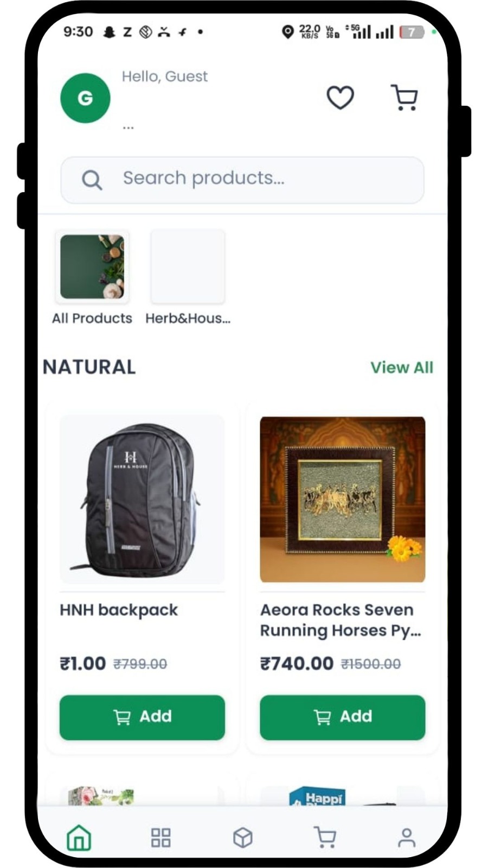This screenshot has height=868, width=488.
Task: Open the Happi product card at the bottom
Action: (343, 791)
